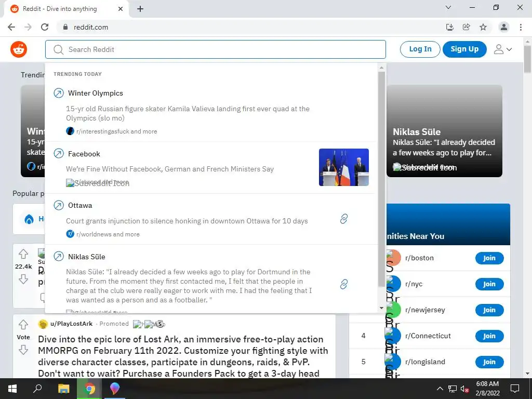The width and height of the screenshot is (532, 399).
Task: Open Windows taskbar search
Action: [x=37, y=389]
